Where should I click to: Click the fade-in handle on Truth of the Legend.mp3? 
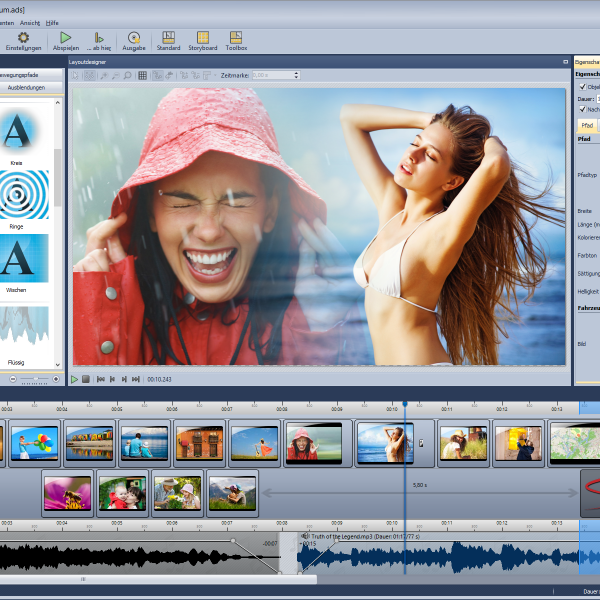click(337, 540)
